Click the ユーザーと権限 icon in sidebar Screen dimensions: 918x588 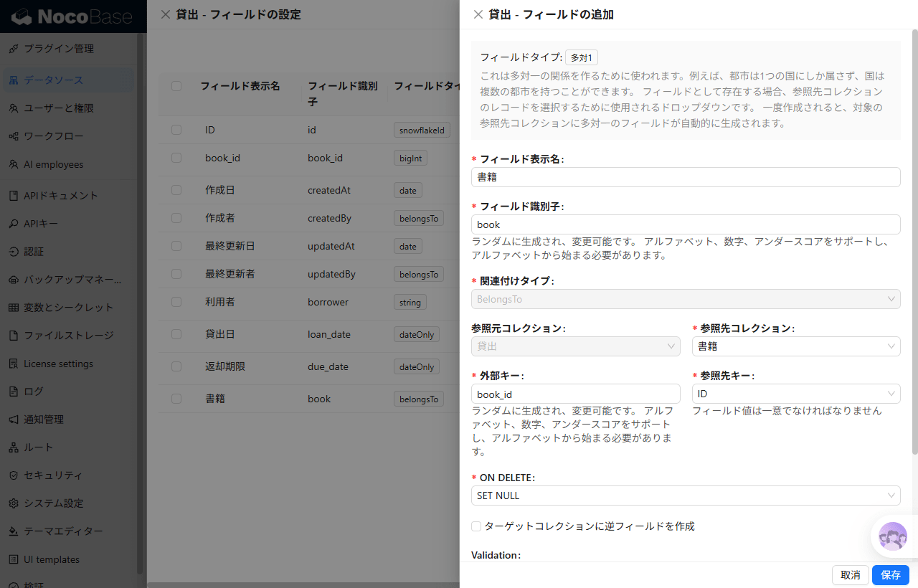point(14,108)
